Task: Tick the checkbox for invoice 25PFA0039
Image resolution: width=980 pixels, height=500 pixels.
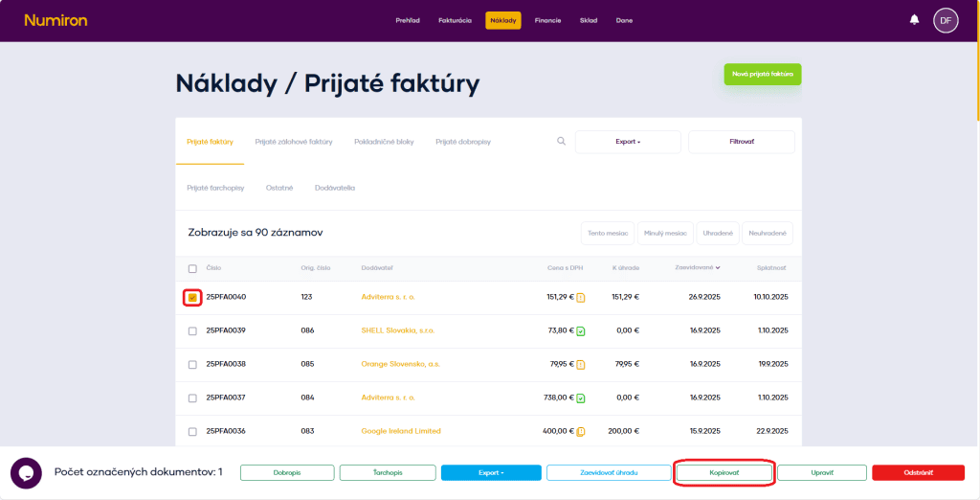Action: pyautogui.click(x=192, y=331)
